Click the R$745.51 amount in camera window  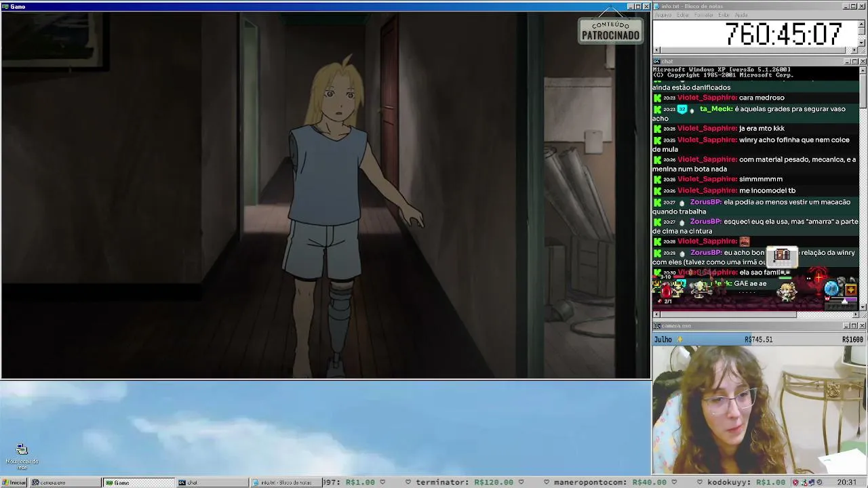(x=758, y=340)
